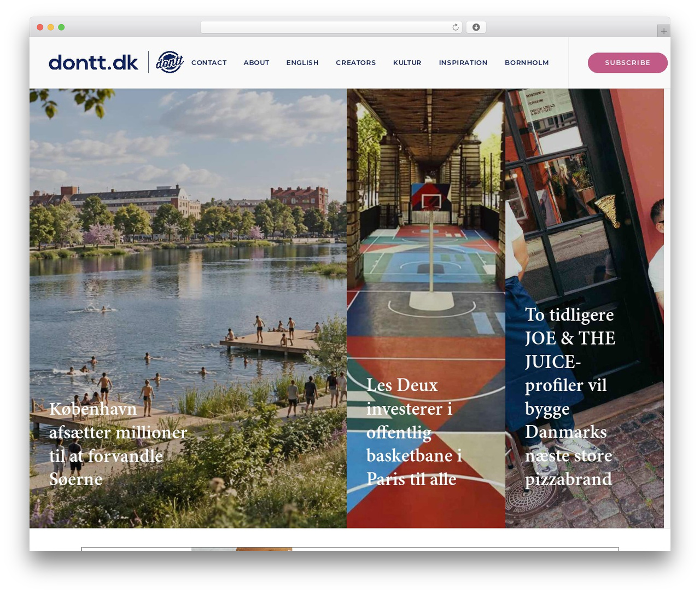The width and height of the screenshot is (700, 593).
Task: Open the Les Deux basketbane article headline
Action: [x=414, y=432]
